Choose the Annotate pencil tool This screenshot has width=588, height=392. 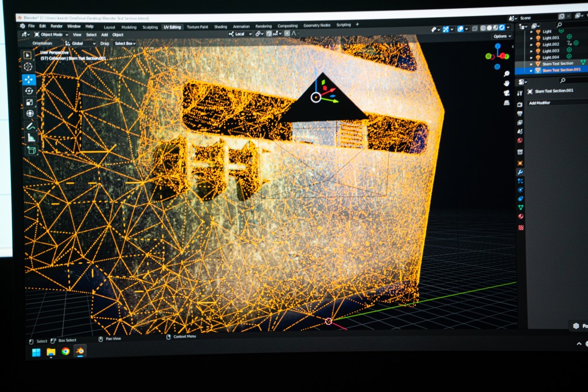pyautogui.click(x=30, y=126)
